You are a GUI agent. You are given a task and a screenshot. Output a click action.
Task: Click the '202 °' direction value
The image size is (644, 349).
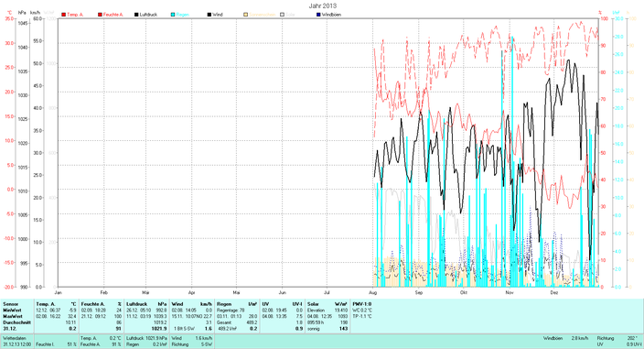pos(632,338)
